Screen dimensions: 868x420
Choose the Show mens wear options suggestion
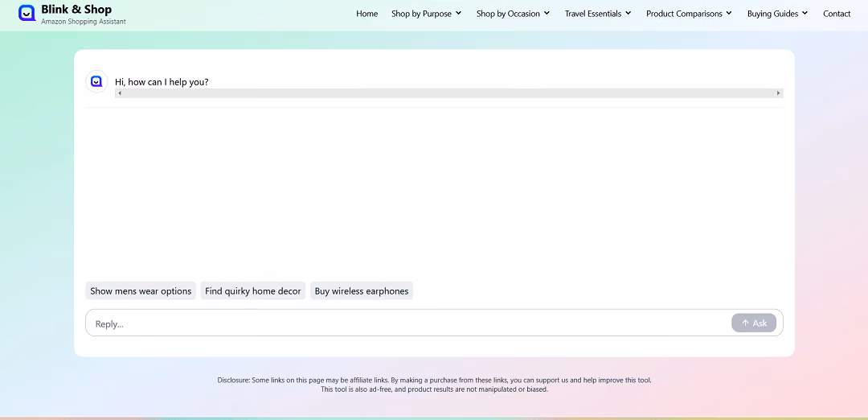(x=141, y=291)
